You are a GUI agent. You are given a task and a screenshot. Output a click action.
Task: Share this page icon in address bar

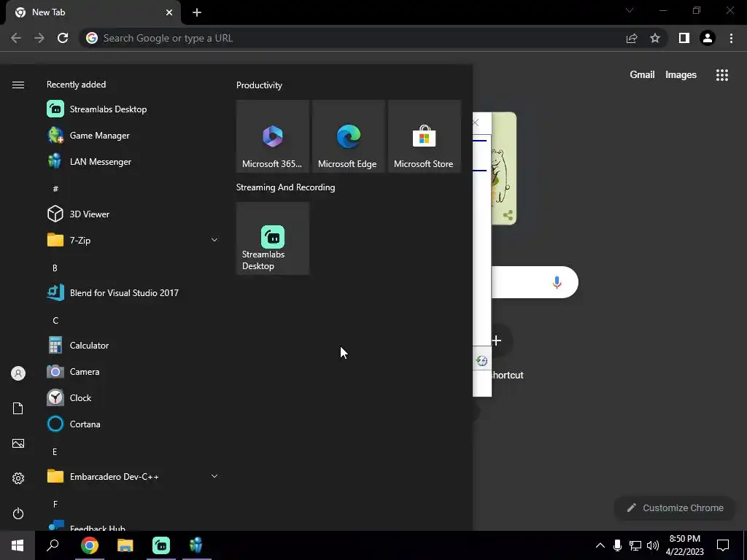632,38
